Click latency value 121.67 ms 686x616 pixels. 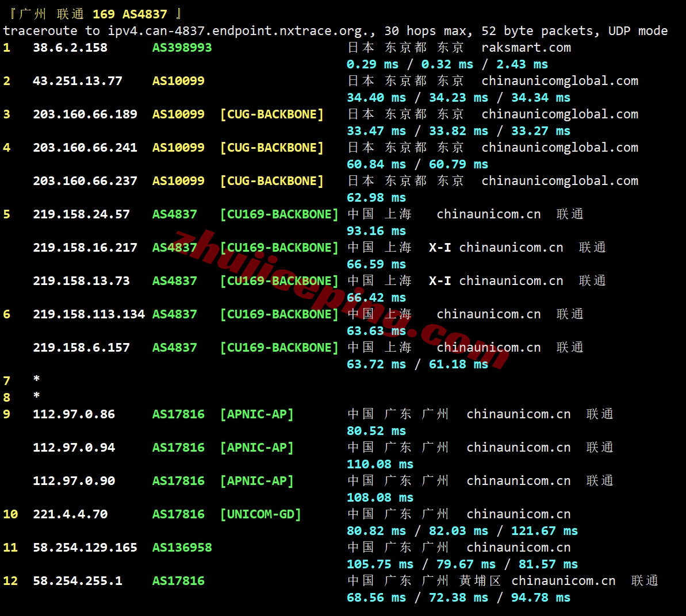(544, 531)
